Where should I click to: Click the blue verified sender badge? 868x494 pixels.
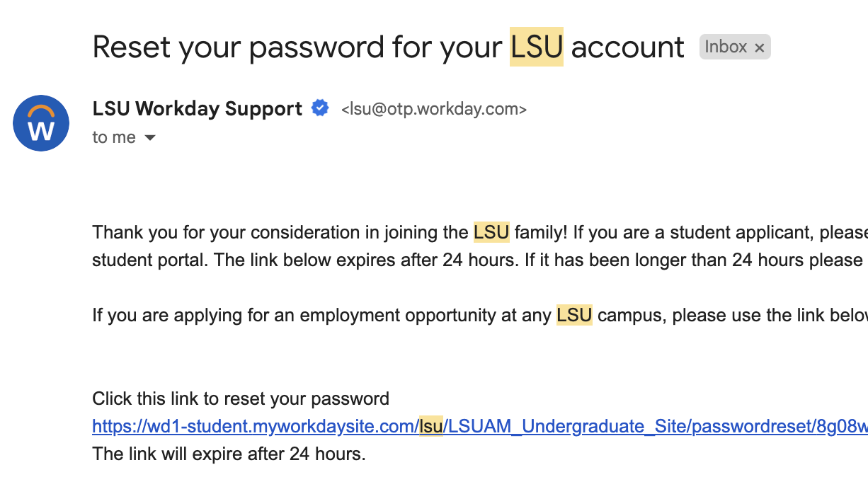tap(321, 108)
